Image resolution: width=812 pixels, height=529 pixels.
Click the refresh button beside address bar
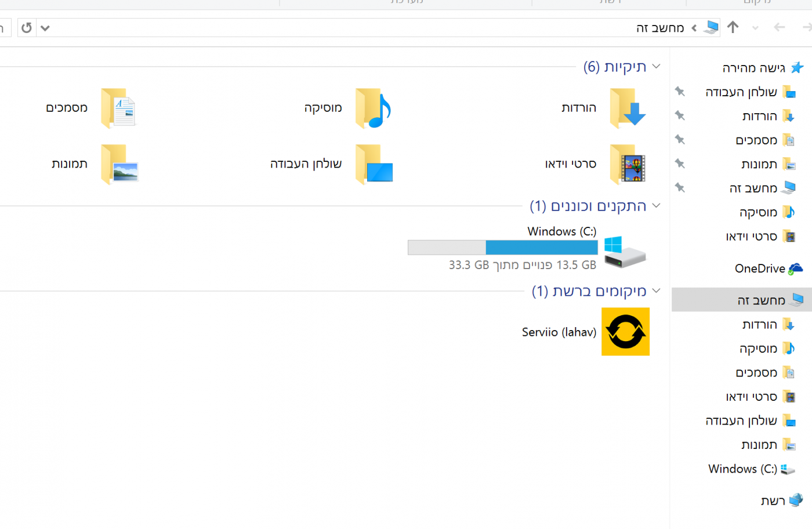tap(27, 28)
